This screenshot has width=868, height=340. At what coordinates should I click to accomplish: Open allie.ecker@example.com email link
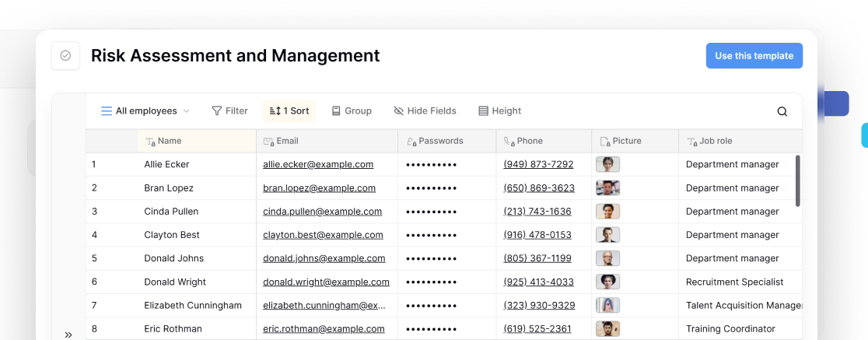pyautogui.click(x=318, y=164)
